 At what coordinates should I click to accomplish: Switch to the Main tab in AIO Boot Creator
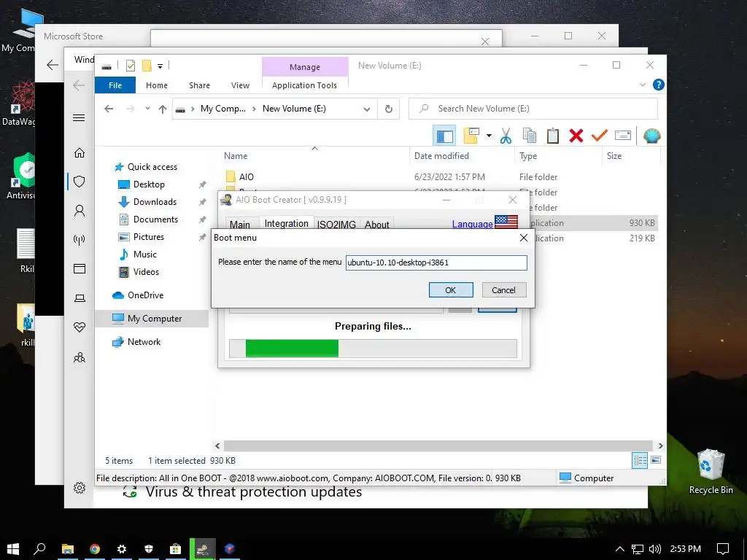point(239,225)
